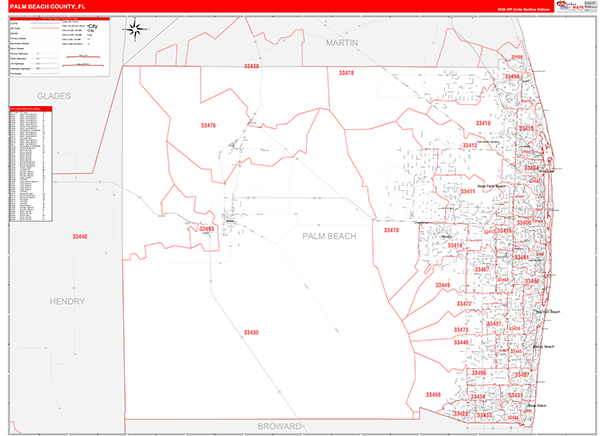Click the map legend box
600x436 pixels.
coord(60,47)
